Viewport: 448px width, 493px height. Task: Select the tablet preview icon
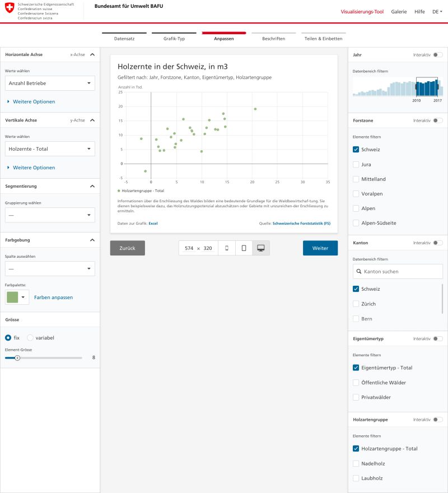(x=244, y=246)
